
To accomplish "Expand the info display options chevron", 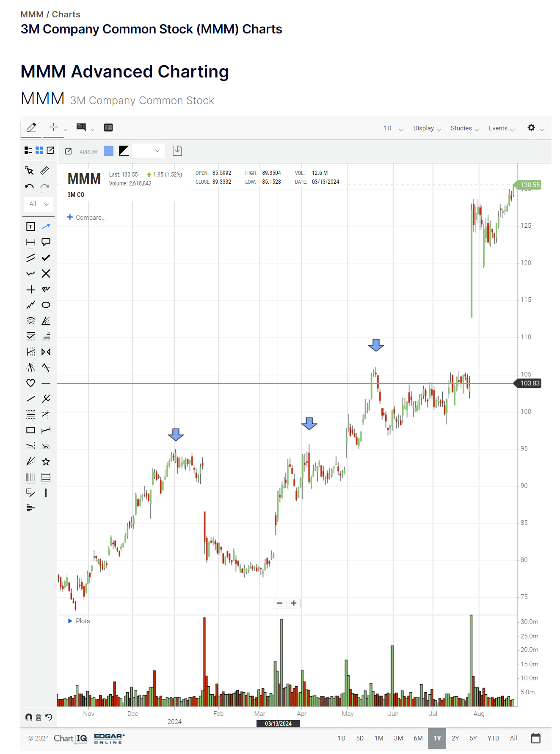I will tap(92, 129).
